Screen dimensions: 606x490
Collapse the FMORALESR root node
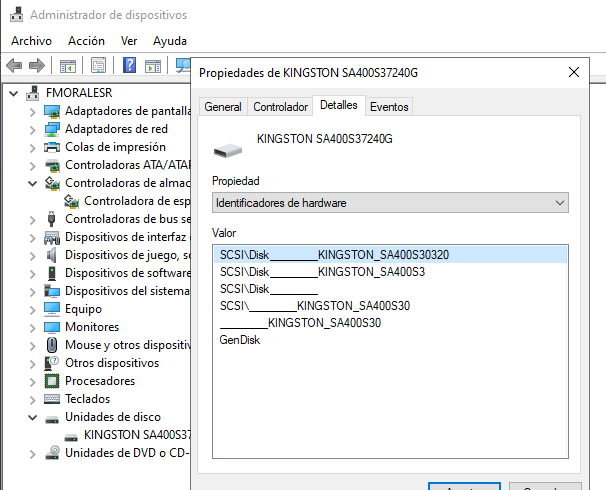coord(14,94)
